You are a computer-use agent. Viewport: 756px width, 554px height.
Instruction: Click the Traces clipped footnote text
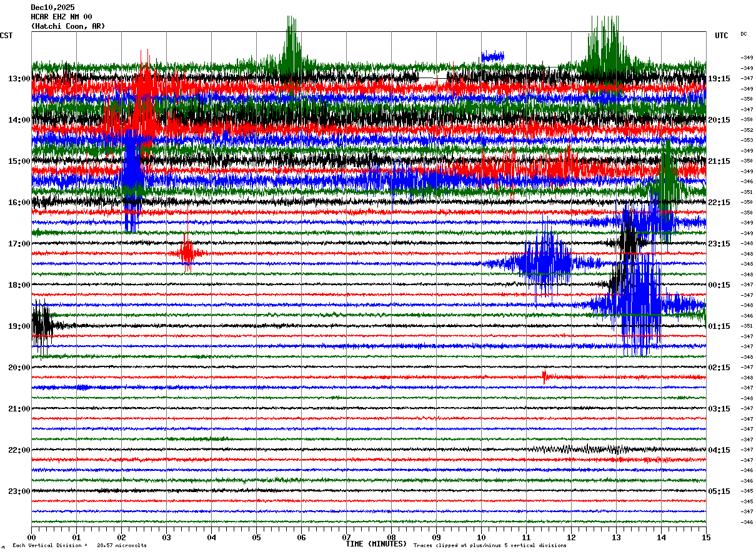[x=490, y=545]
